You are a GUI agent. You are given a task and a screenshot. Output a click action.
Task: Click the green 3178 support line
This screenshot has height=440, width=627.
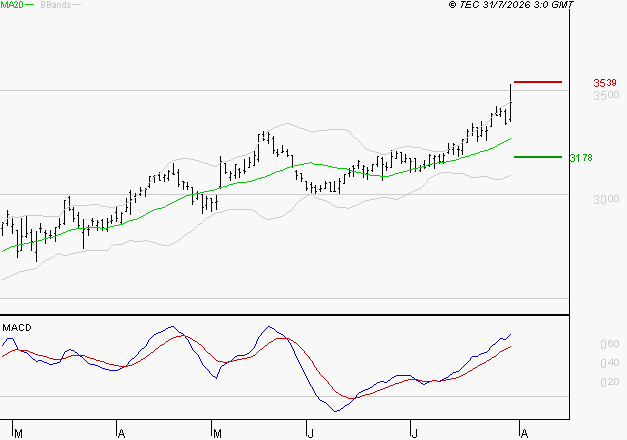pyautogui.click(x=538, y=157)
